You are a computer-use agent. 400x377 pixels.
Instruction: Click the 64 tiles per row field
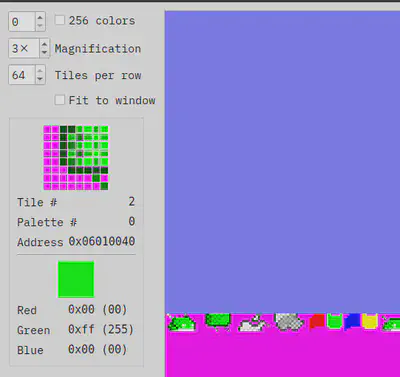pos(22,75)
